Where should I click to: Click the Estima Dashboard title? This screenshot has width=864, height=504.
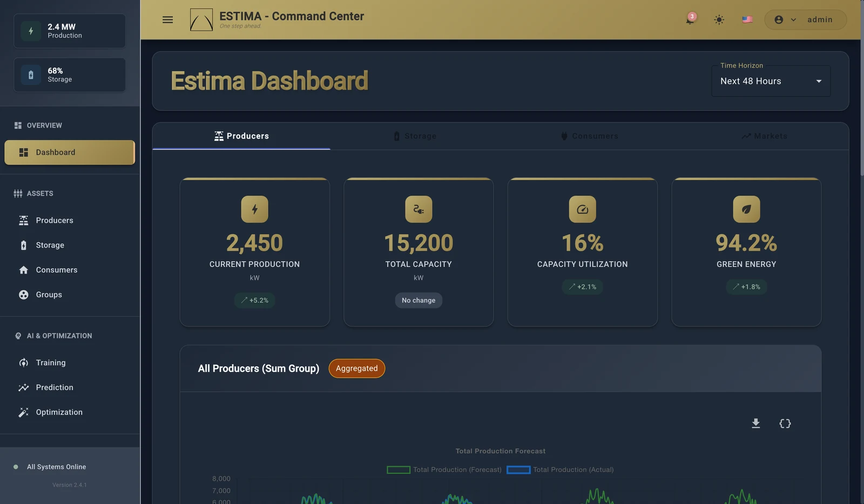click(269, 81)
